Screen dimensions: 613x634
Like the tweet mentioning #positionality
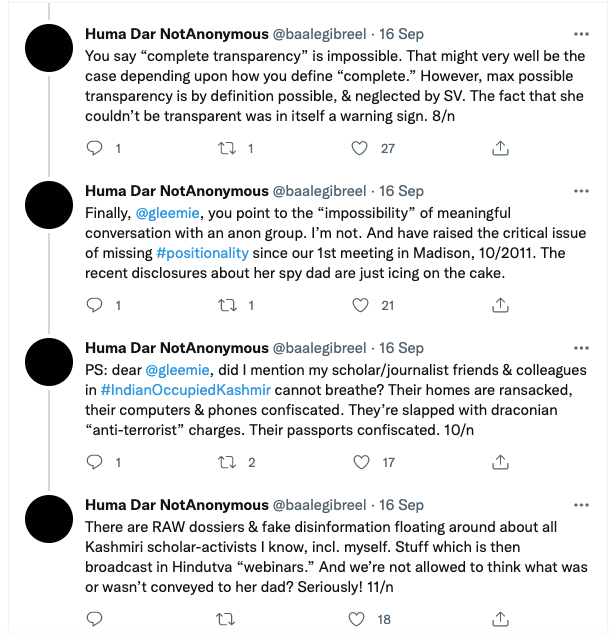[x=361, y=306]
